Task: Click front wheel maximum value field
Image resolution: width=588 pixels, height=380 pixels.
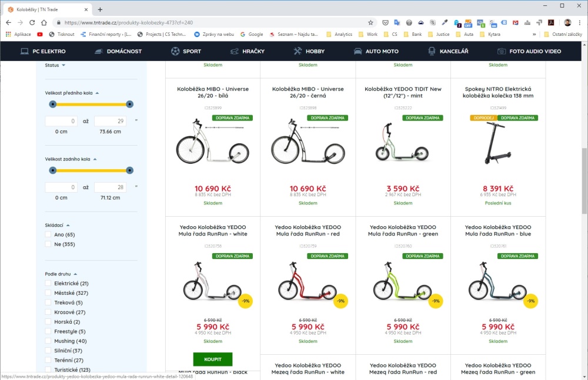Action: (x=111, y=121)
